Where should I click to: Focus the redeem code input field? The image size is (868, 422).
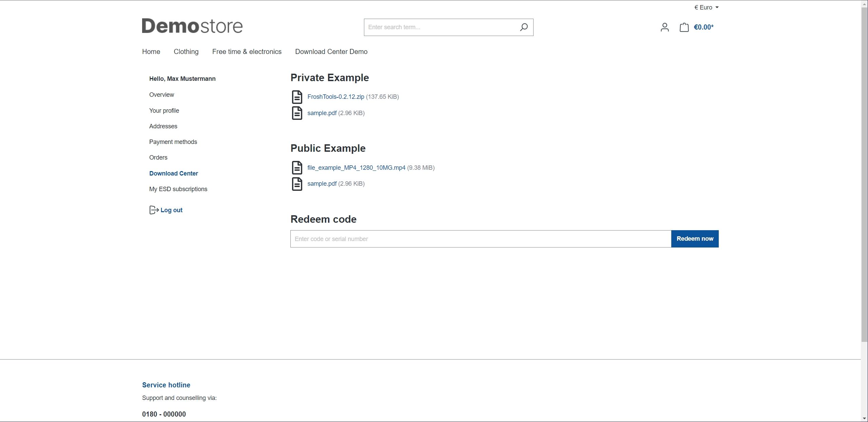(481, 239)
